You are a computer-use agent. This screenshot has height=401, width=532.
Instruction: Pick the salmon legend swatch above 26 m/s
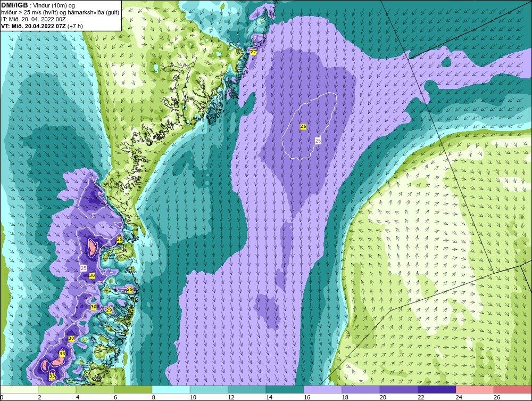[513, 389]
